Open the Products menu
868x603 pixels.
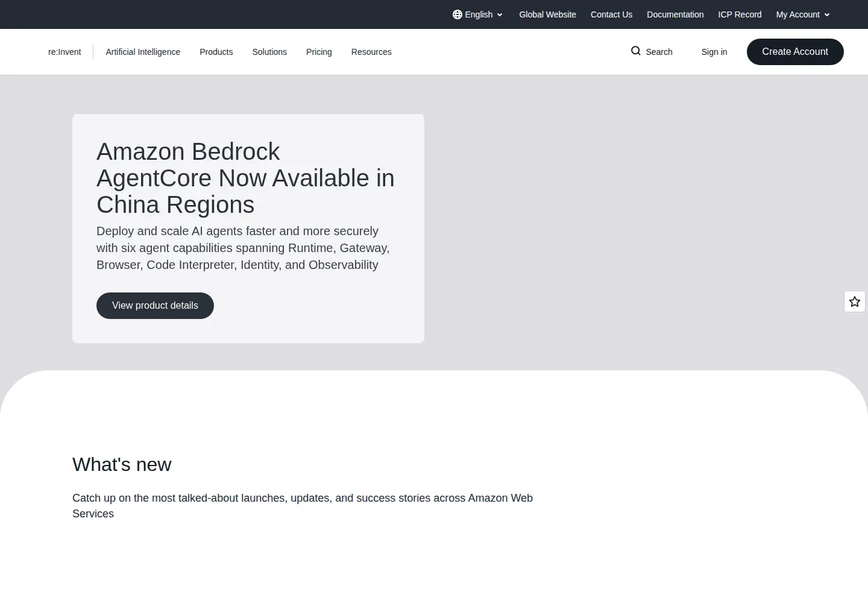pyautogui.click(x=216, y=52)
